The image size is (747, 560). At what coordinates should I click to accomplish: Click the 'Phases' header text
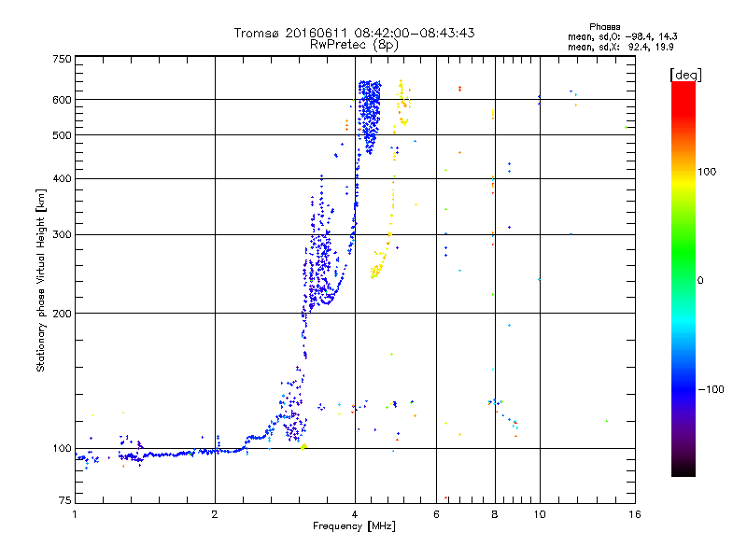coord(604,27)
